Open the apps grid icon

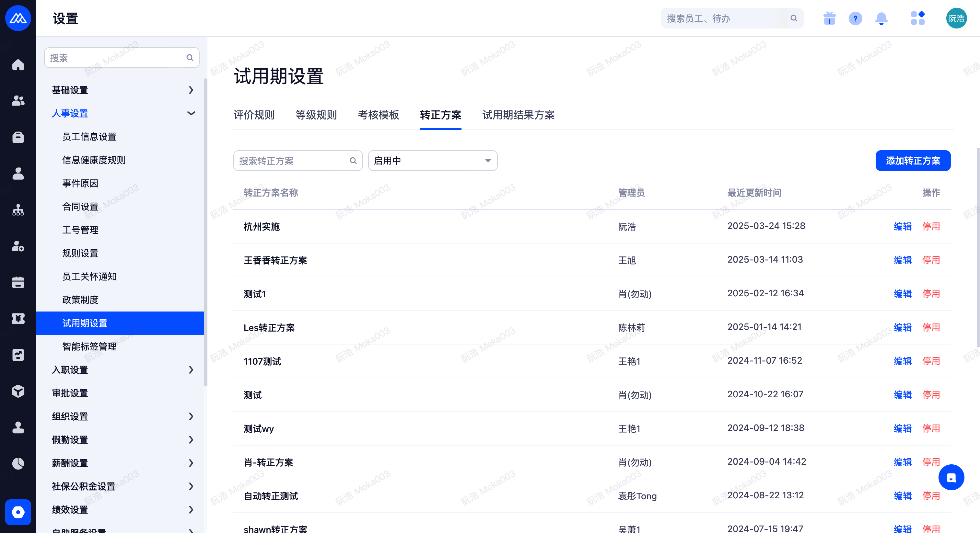coord(917,18)
